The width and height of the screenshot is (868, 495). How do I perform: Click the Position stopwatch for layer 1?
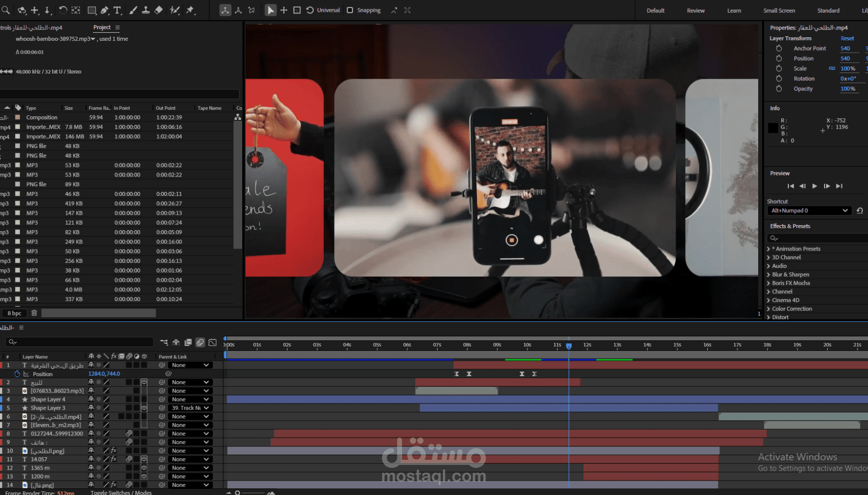click(x=17, y=374)
